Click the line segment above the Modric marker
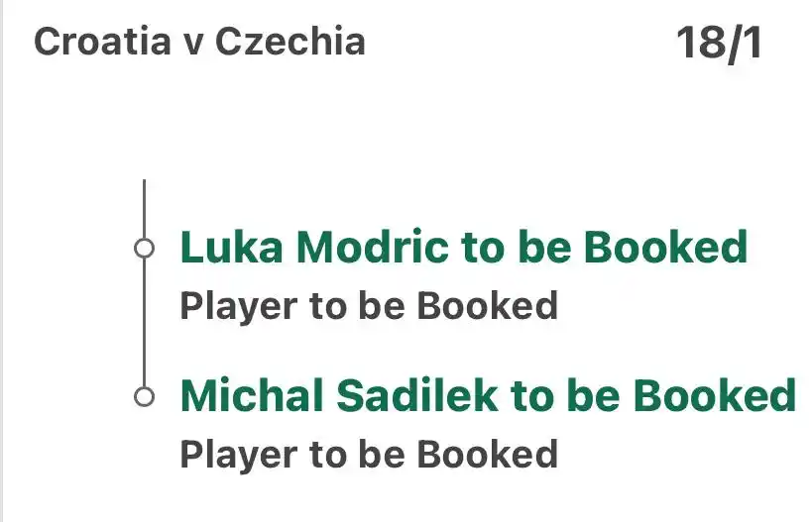The height and width of the screenshot is (522, 812). (144, 209)
